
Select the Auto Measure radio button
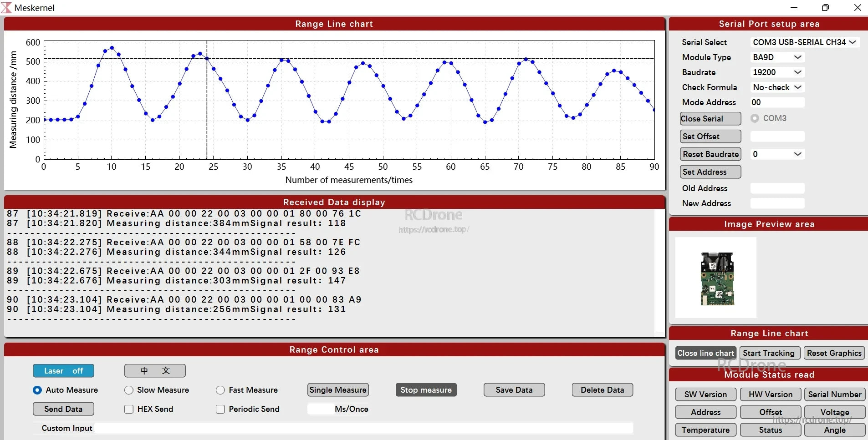coord(37,390)
